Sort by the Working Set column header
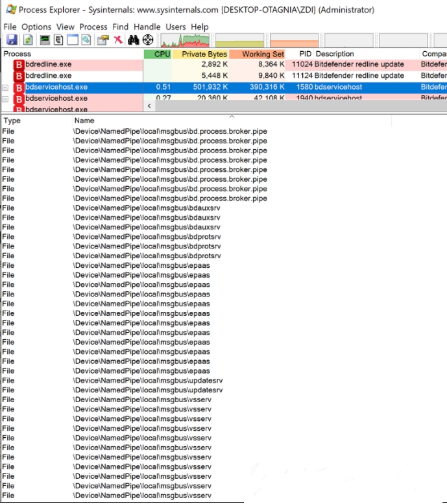The height and width of the screenshot is (504, 447). click(x=258, y=54)
